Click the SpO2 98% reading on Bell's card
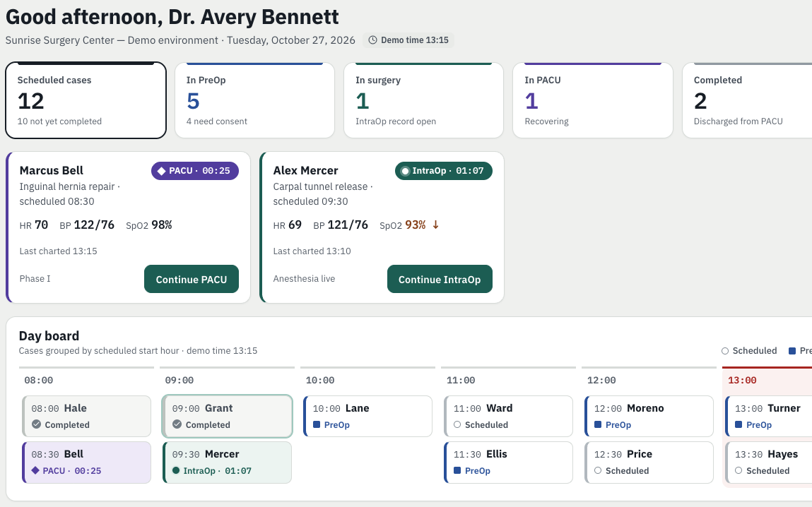The width and height of the screenshot is (812, 507). [149, 225]
